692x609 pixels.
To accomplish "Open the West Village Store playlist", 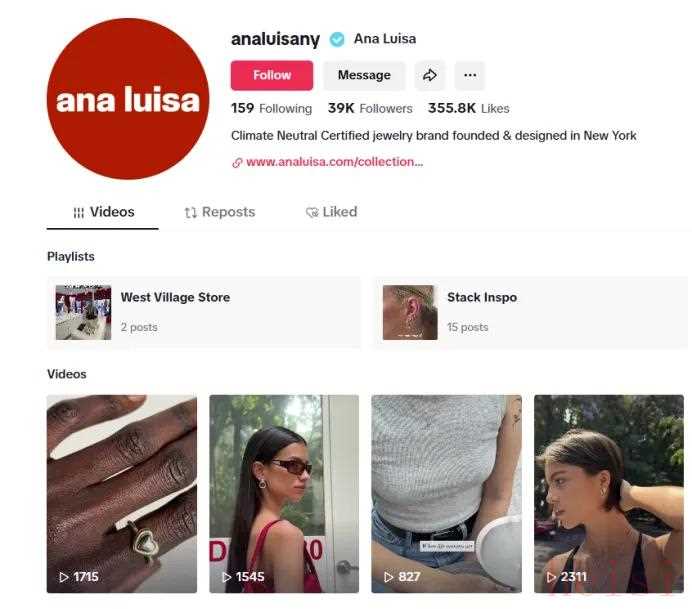I will [204, 313].
